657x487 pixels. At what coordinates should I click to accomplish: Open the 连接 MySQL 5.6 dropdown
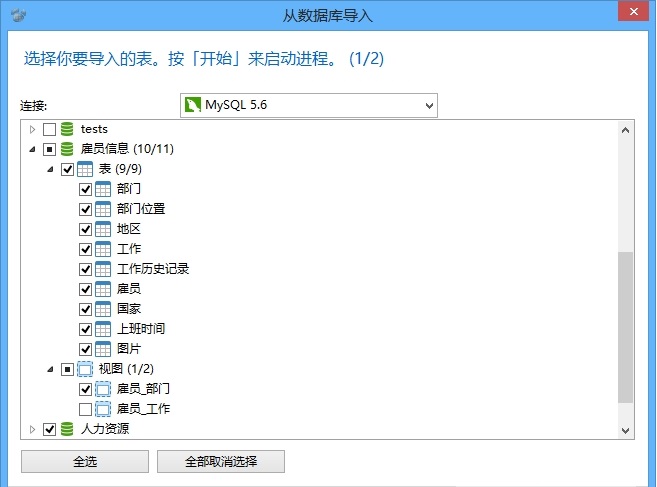[309, 105]
